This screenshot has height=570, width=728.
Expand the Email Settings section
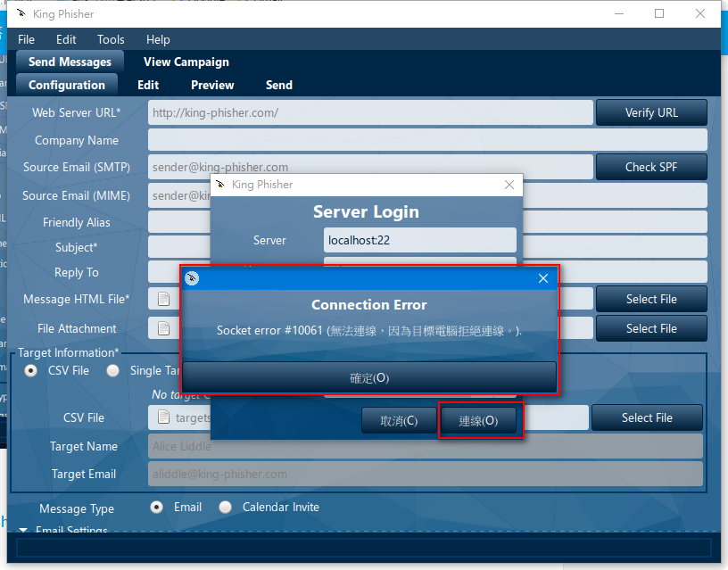click(23, 530)
